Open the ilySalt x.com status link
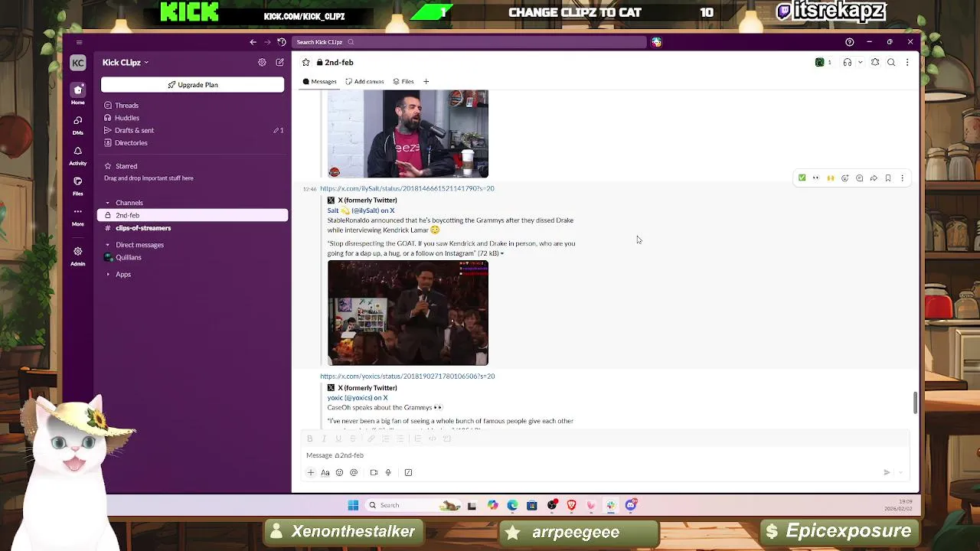Viewport: 980px width, 551px height. [x=407, y=188]
